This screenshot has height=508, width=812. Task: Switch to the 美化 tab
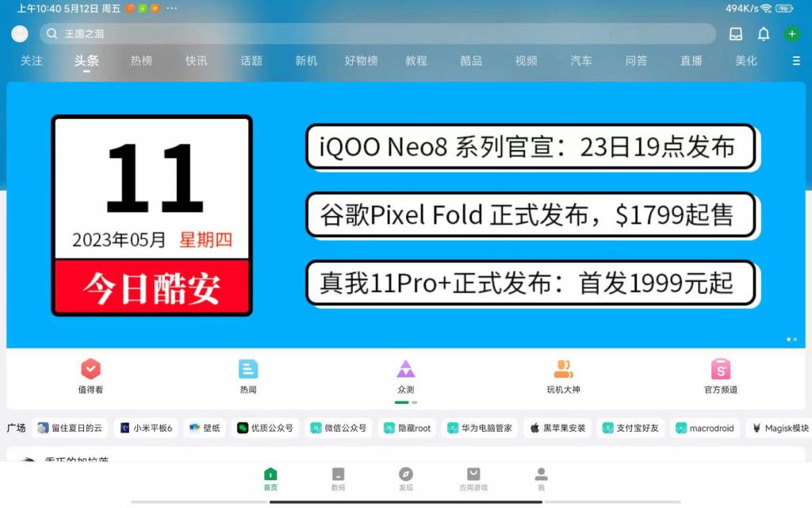coord(746,61)
